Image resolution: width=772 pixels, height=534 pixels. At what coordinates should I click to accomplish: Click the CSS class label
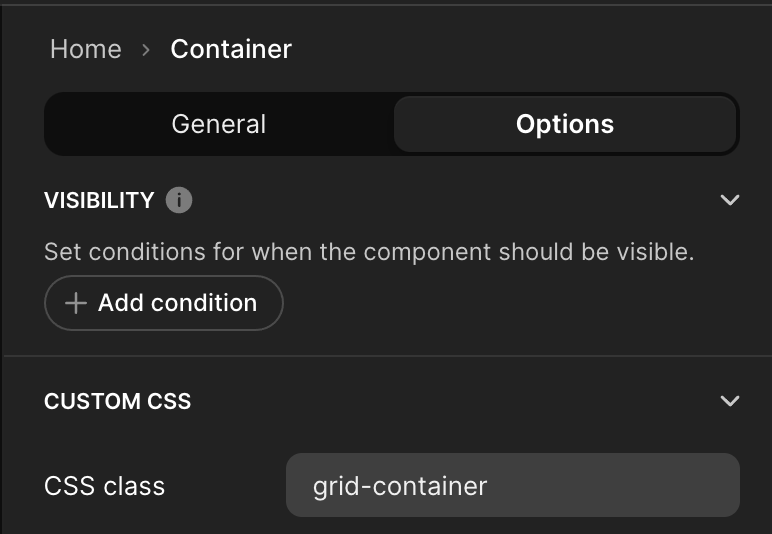point(105,486)
